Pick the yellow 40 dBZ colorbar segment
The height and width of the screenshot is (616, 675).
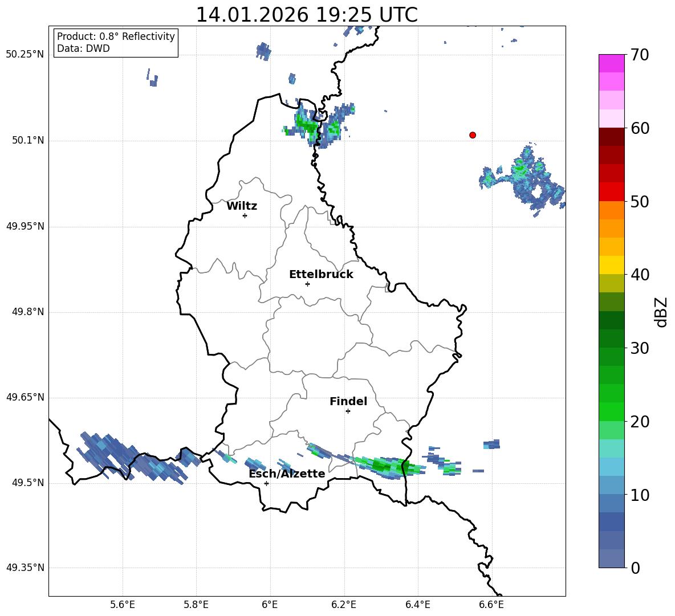[612, 265]
